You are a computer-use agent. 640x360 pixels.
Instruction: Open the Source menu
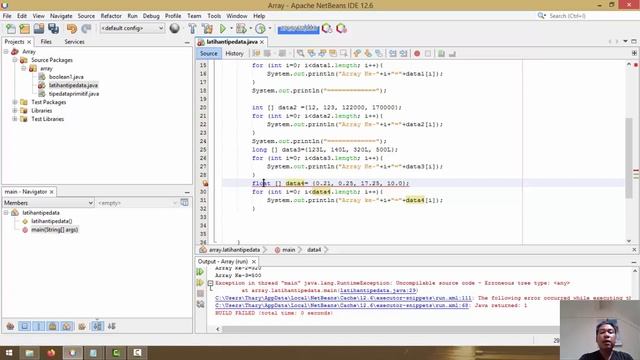[86, 16]
